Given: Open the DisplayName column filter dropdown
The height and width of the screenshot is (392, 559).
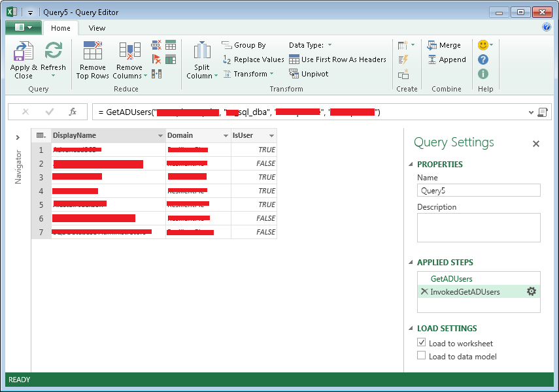Looking at the screenshot, I should coord(160,135).
